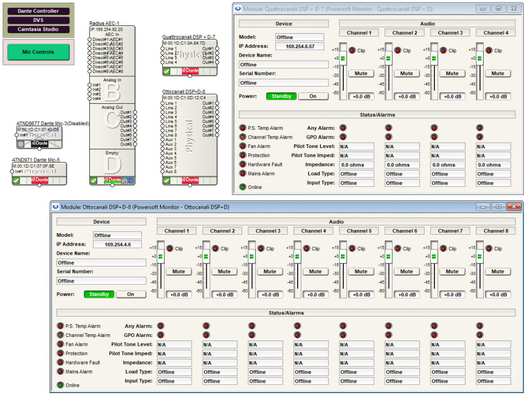This screenshot has width=532, height=408.
Task: Launch Dante Controller
Action: 38,11
